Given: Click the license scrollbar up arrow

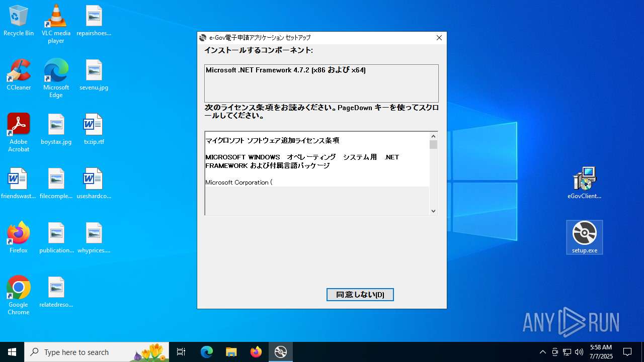Looking at the screenshot, I should point(433,136).
